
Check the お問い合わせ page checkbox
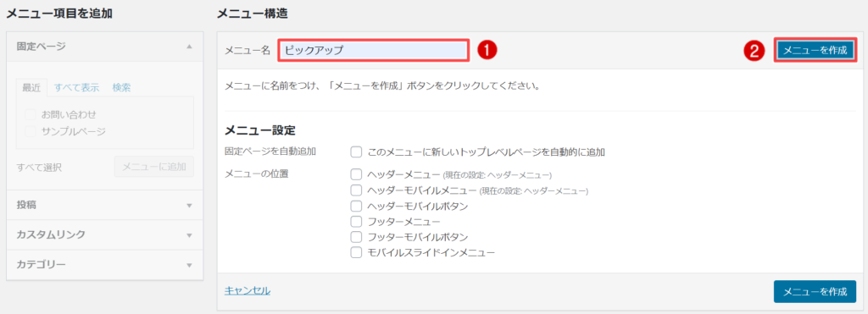(31, 115)
